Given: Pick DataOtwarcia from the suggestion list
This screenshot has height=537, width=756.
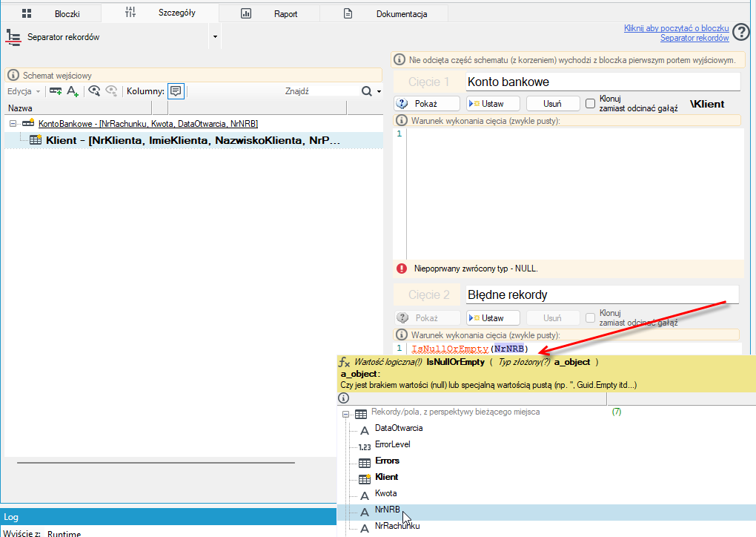Looking at the screenshot, I should coord(399,428).
